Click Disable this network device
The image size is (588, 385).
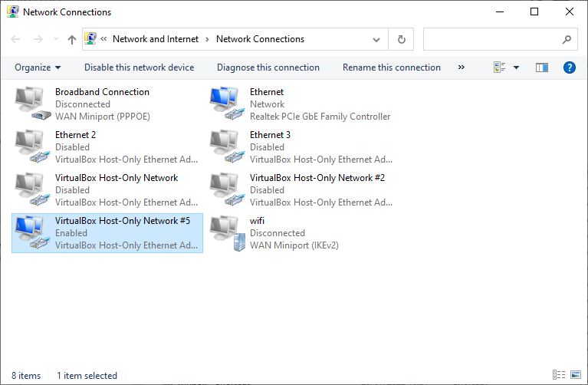pos(139,67)
